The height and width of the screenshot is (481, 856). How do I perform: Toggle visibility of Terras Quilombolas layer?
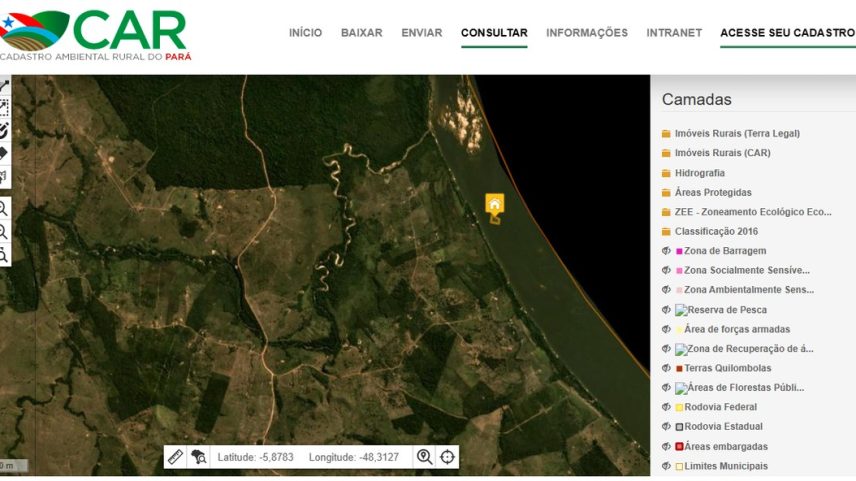pos(666,368)
